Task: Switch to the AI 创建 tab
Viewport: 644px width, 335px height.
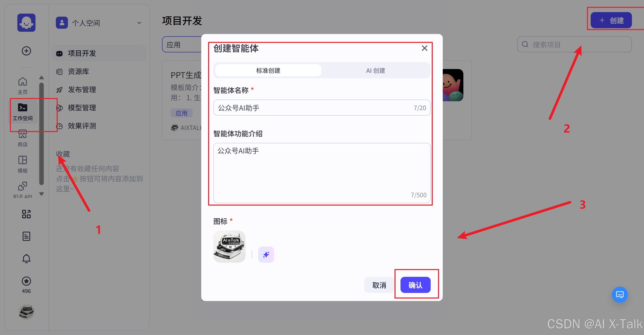Action: 375,71
